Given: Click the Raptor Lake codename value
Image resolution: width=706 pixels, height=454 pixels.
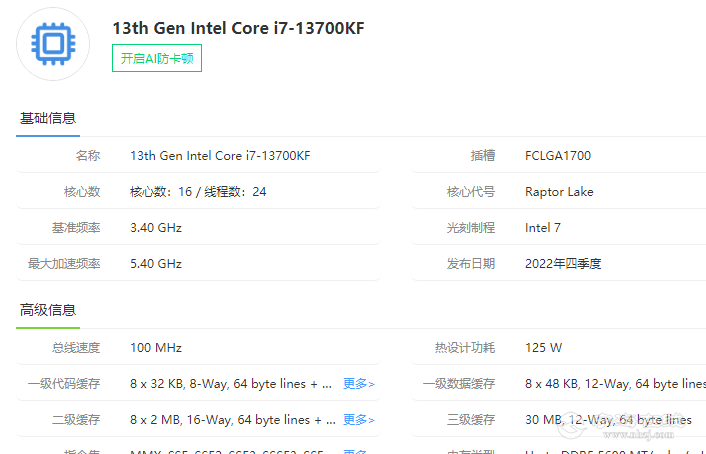Looking at the screenshot, I should (559, 191).
